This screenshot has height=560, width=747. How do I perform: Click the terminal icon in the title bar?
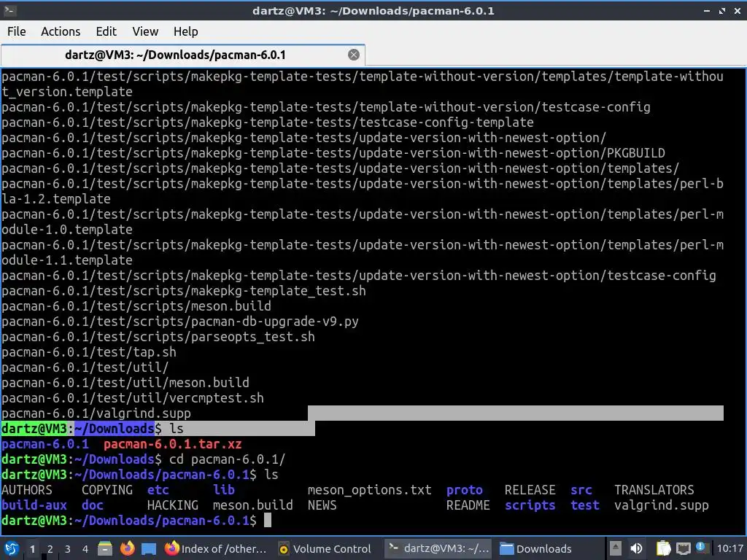pyautogui.click(x=9, y=10)
